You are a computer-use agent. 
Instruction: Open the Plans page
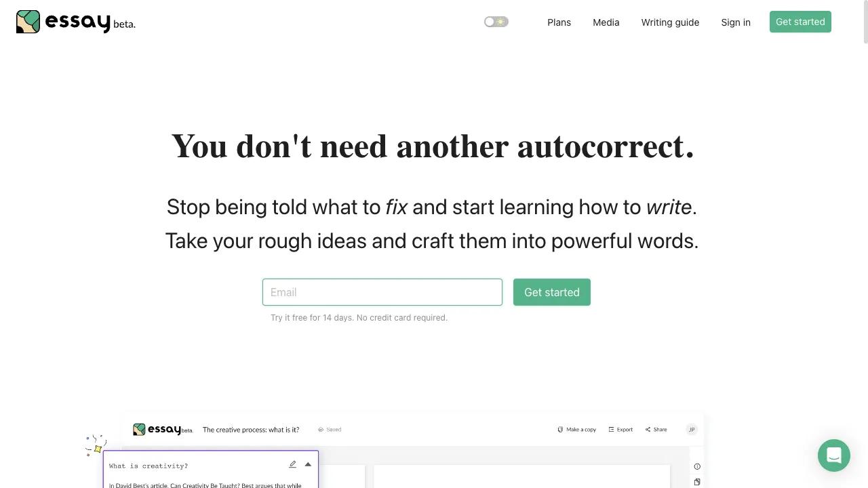559,22
